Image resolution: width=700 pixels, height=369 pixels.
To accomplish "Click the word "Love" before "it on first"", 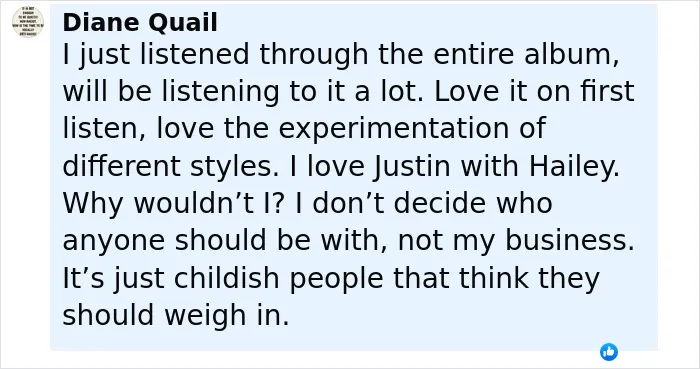I will 467,91.
